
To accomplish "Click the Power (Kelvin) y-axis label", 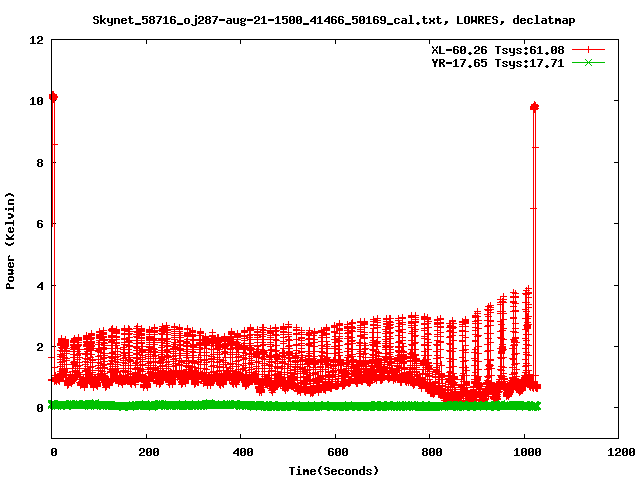I will click(x=10, y=241).
